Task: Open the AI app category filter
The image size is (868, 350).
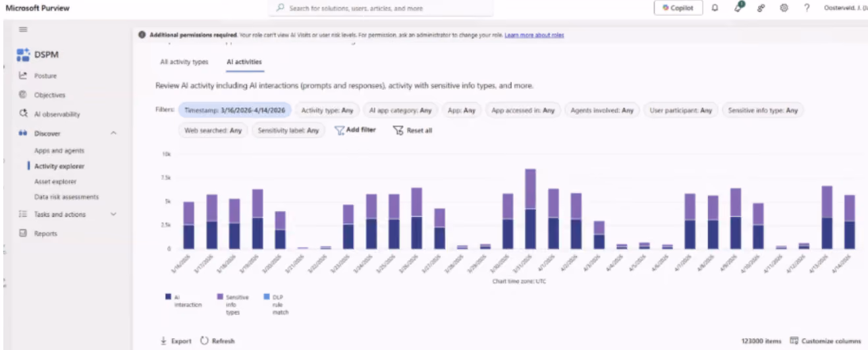Action: (x=400, y=111)
